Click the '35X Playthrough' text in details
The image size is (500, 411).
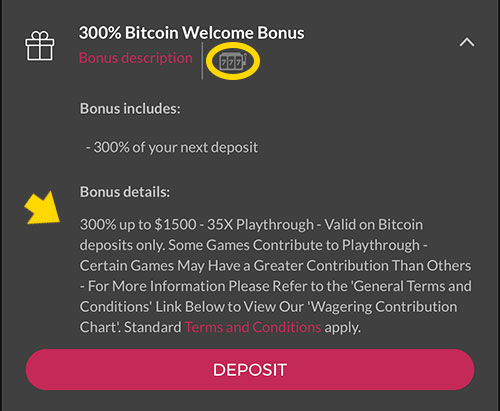coord(260,225)
